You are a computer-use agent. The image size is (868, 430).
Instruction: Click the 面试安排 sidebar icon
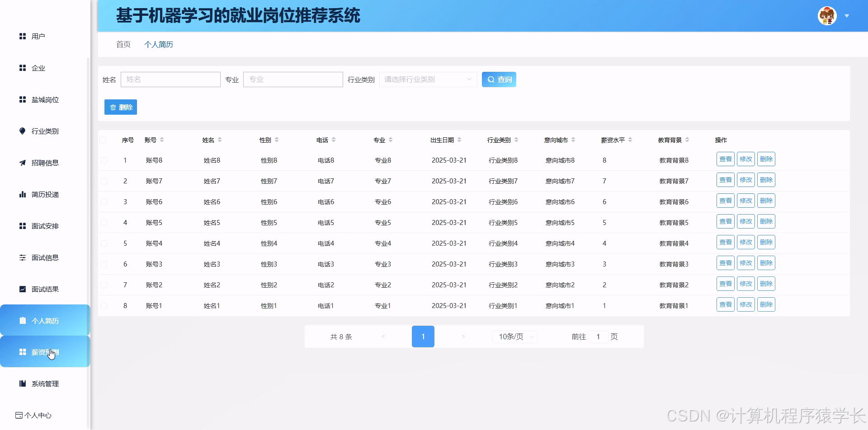[23, 225]
